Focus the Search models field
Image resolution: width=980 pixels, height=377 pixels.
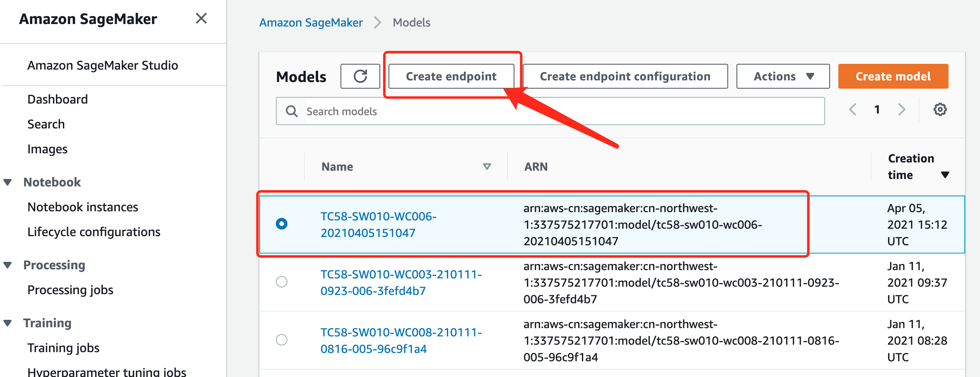tap(550, 111)
